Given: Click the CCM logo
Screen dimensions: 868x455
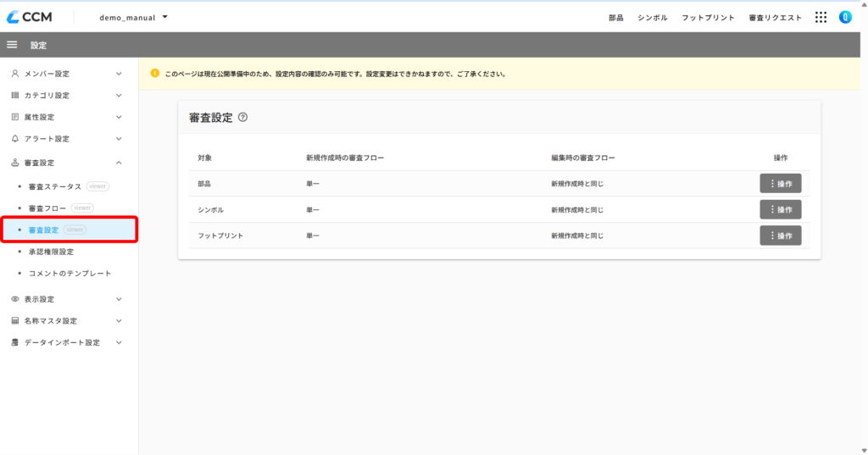Looking at the screenshot, I should tap(30, 17).
